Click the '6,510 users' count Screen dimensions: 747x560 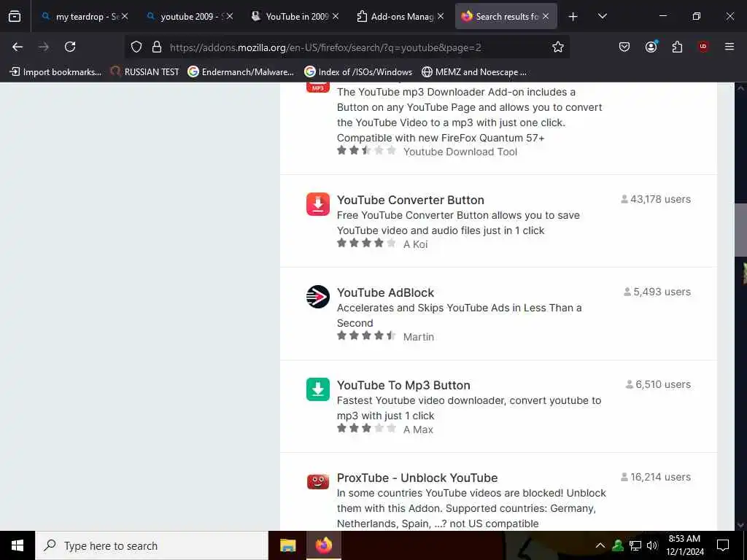tap(659, 384)
